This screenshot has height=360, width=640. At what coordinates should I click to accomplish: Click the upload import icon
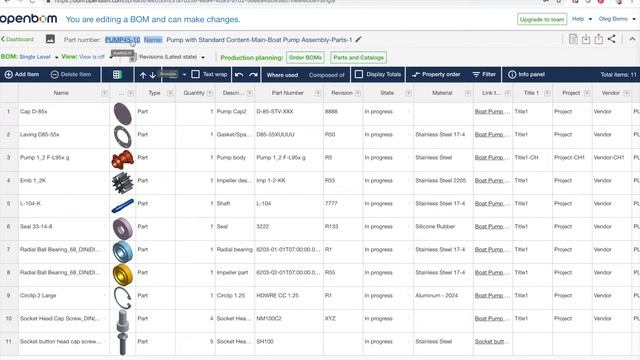click(598, 39)
